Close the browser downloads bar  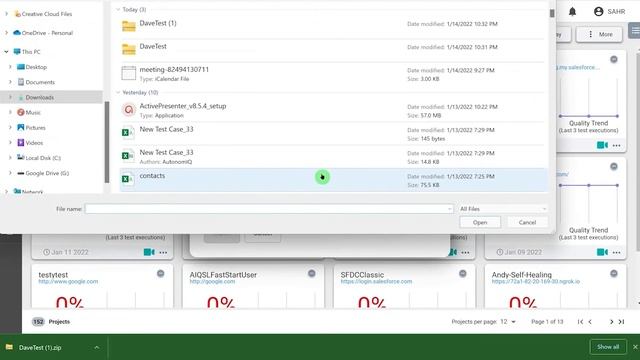click(635, 347)
